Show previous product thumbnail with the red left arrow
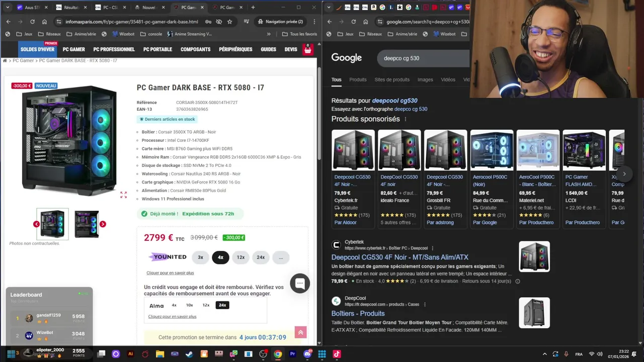This screenshot has width=644, height=362. click(x=36, y=224)
